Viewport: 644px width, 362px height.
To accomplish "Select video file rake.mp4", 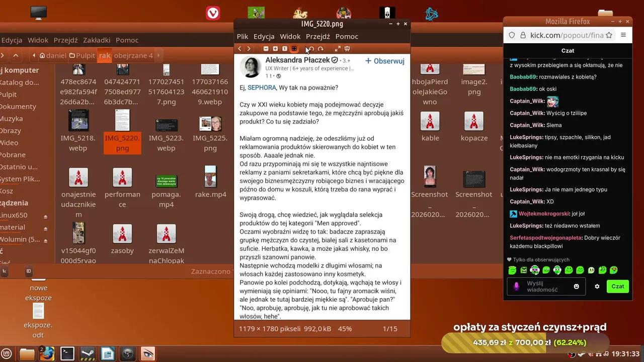I will [210, 181].
